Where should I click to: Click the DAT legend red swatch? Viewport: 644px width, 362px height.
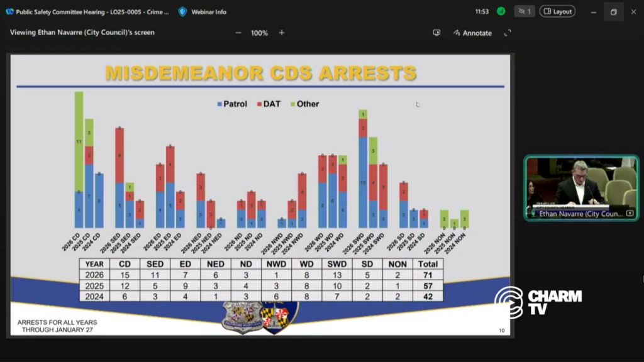(259, 104)
